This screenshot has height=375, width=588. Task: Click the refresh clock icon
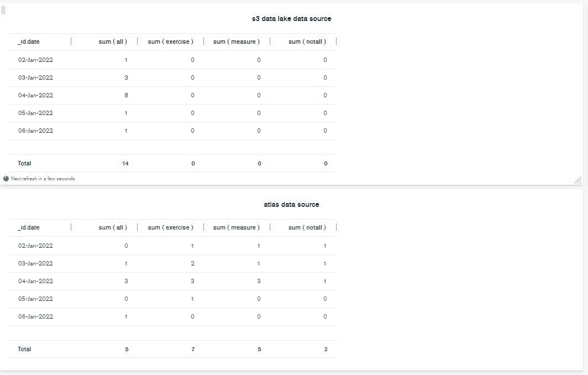click(x=6, y=179)
